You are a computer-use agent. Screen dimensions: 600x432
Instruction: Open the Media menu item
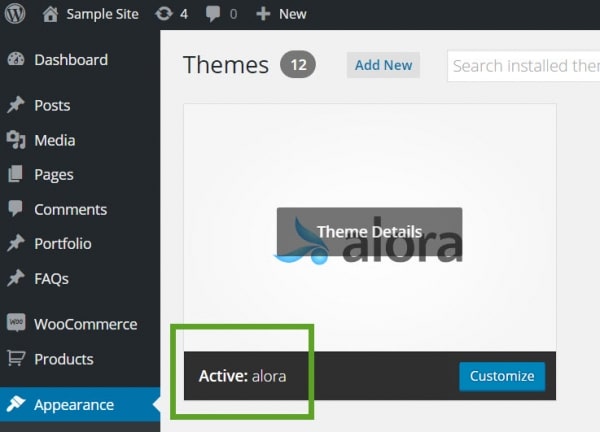tap(55, 140)
